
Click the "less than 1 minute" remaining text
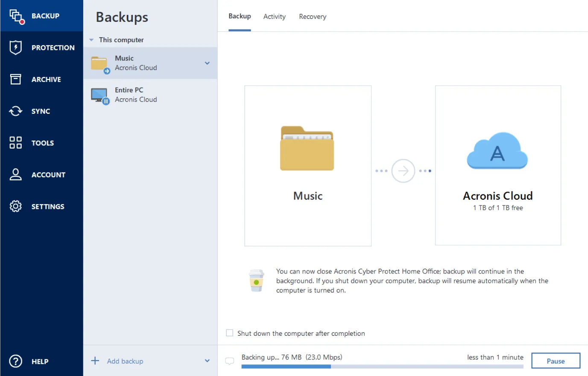pos(495,357)
